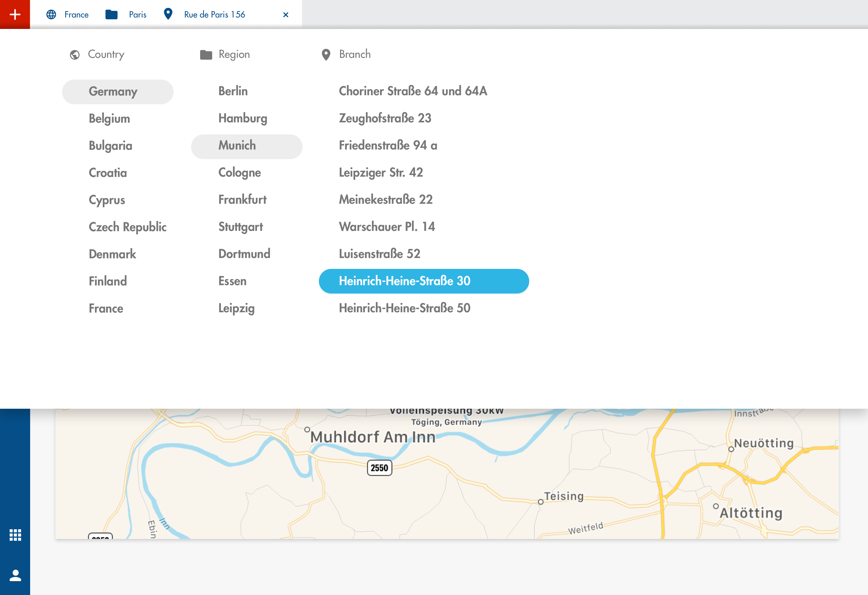Open branch Zeughofstraße 23

(385, 118)
